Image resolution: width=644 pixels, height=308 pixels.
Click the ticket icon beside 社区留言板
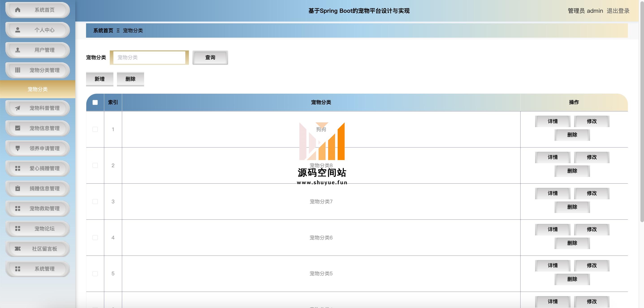17,249
